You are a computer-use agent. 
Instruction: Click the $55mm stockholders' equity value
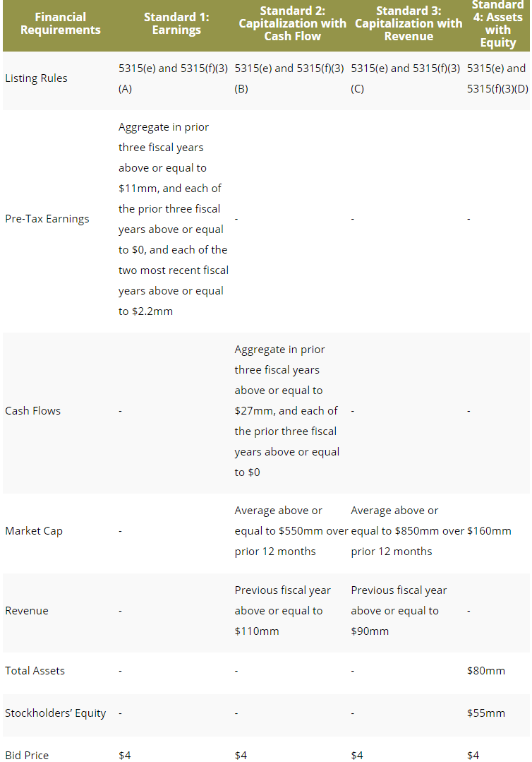coord(486,713)
